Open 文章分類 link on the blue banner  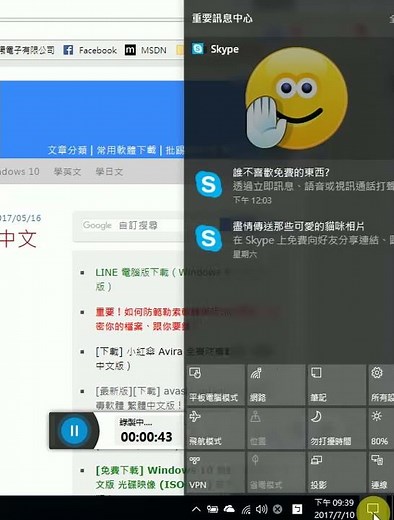click(67, 150)
